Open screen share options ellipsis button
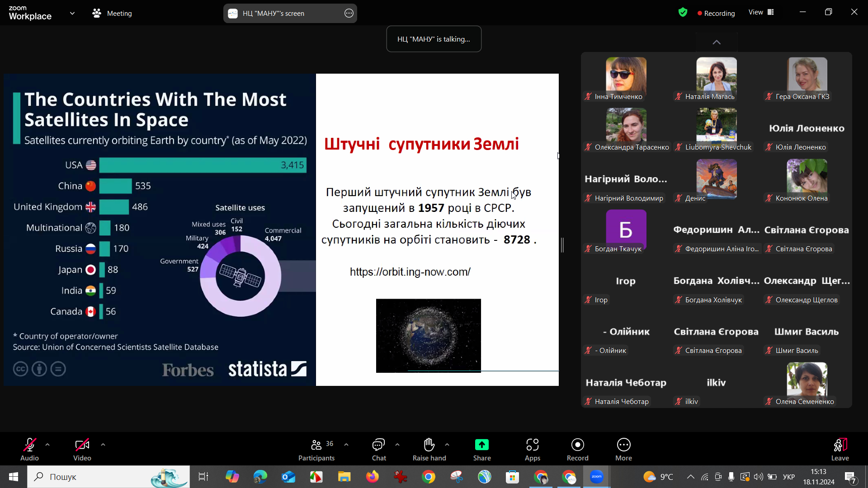 pyautogui.click(x=349, y=14)
